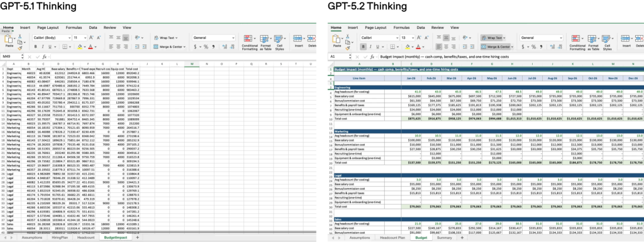
Task: Click the Decrease Indent icon in right window
Action: point(465,47)
